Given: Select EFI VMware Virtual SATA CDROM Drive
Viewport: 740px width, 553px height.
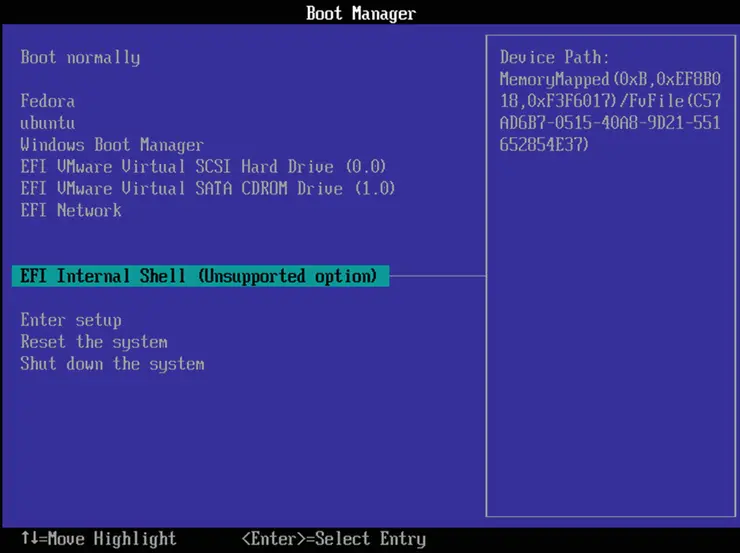Looking at the screenshot, I should [207, 189].
